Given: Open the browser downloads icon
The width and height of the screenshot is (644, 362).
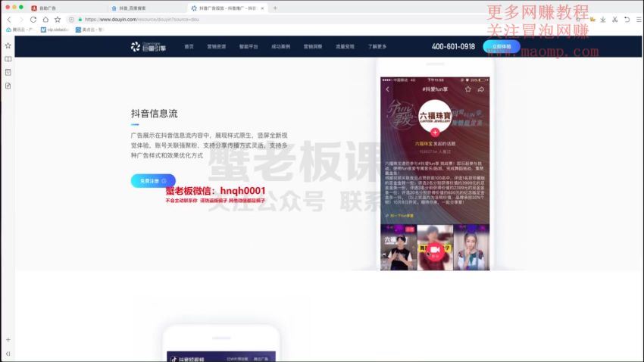Looking at the screenshot, I should coord(602,19).
